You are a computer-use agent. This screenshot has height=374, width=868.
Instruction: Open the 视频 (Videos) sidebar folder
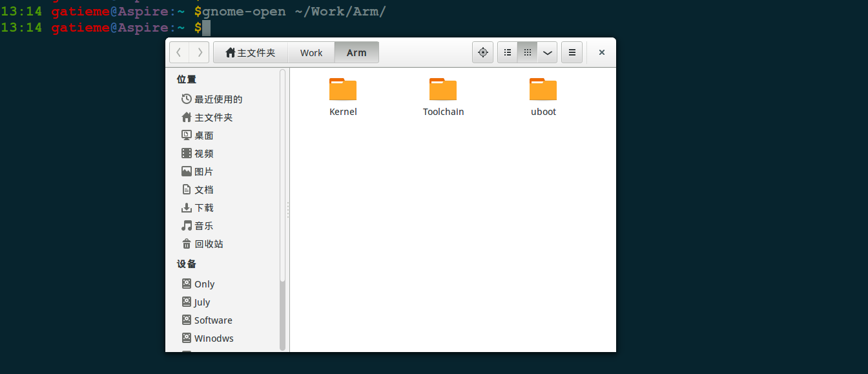point(203,153)
